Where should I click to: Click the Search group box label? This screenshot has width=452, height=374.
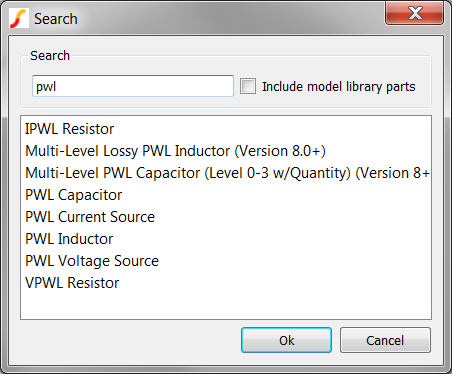coord(50,55)
